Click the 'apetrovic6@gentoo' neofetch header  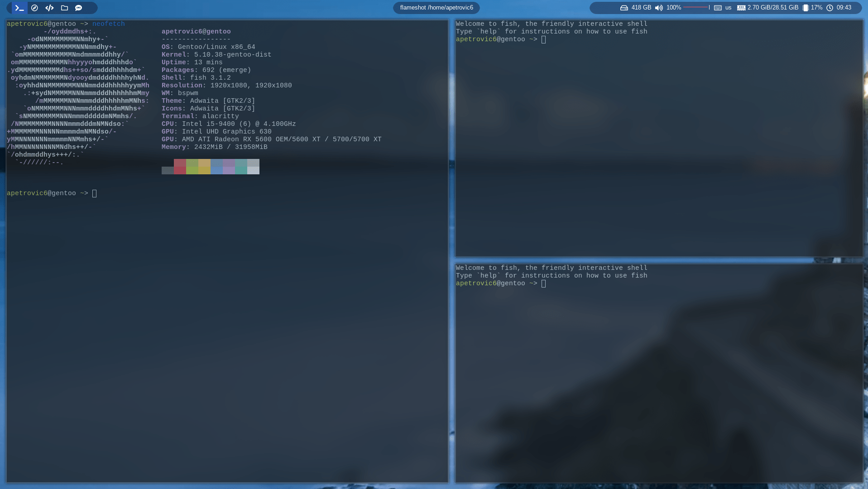[196, 32]
